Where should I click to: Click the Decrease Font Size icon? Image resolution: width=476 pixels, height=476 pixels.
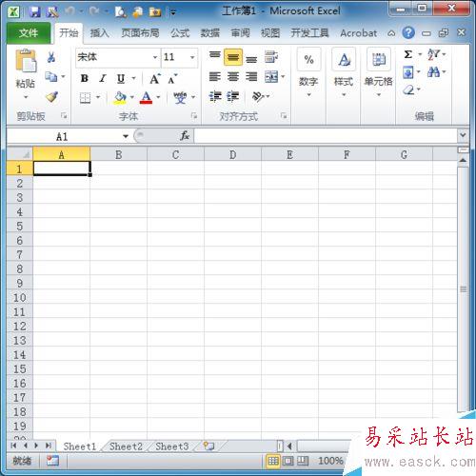[x=172, y=79]
